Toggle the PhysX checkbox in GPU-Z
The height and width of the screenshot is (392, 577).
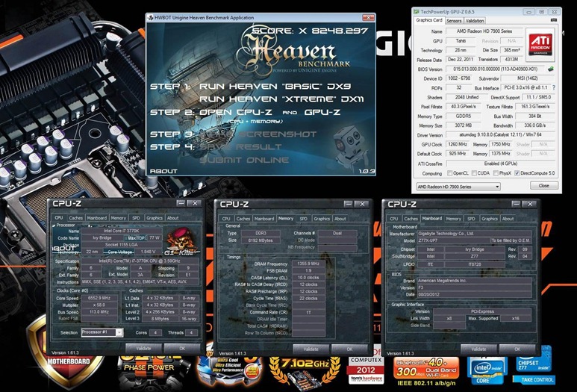496,173
